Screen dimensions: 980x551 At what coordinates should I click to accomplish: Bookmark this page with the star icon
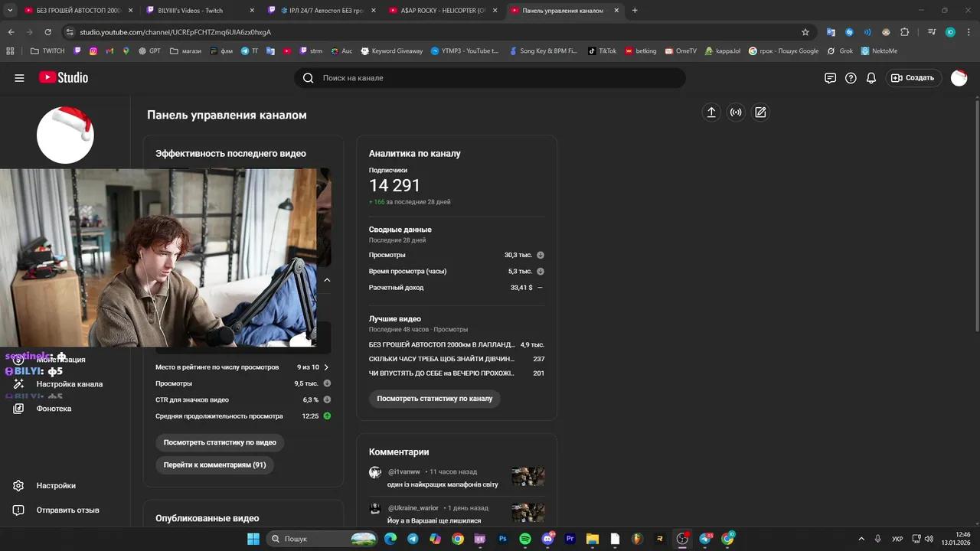tap(805, 32)
